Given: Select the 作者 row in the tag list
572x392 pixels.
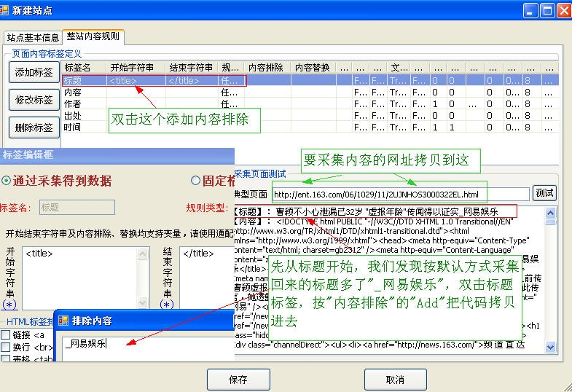Looking at the screenshot, I should [x=73, y=104].
